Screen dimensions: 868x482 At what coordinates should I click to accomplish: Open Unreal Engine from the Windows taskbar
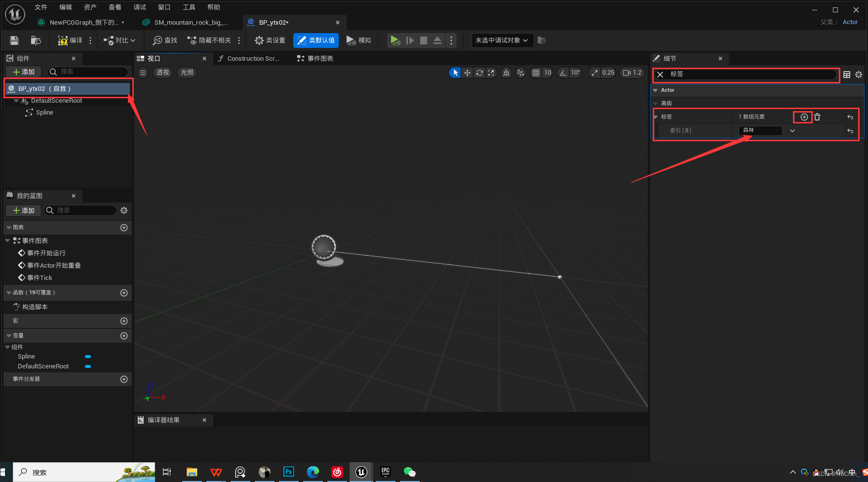coord(361,472)
